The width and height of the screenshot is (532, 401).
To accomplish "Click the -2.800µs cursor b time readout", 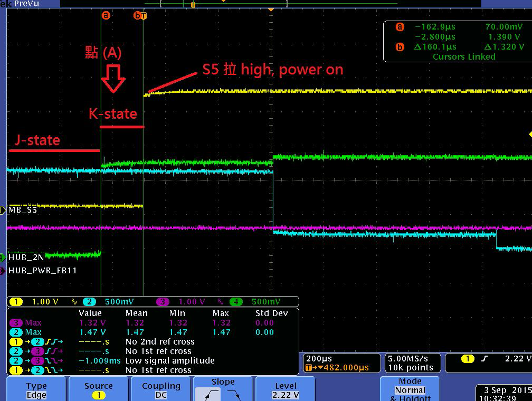I will click(435, 36).
